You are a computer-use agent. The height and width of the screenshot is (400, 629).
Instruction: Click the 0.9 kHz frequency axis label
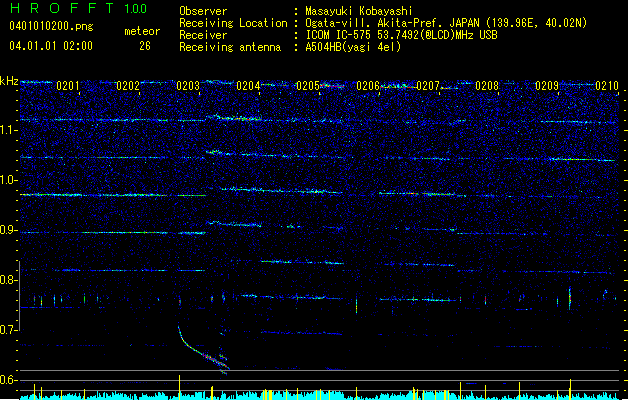click(9, 230)
